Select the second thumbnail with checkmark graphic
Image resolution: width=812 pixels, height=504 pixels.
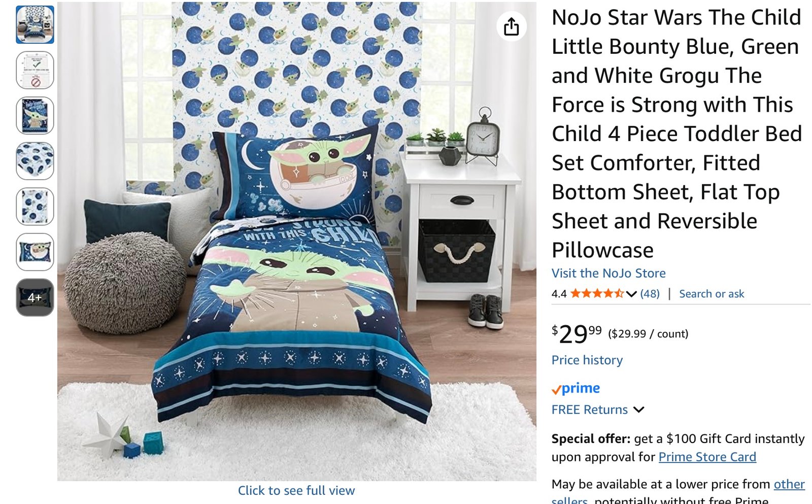point(35,70)
